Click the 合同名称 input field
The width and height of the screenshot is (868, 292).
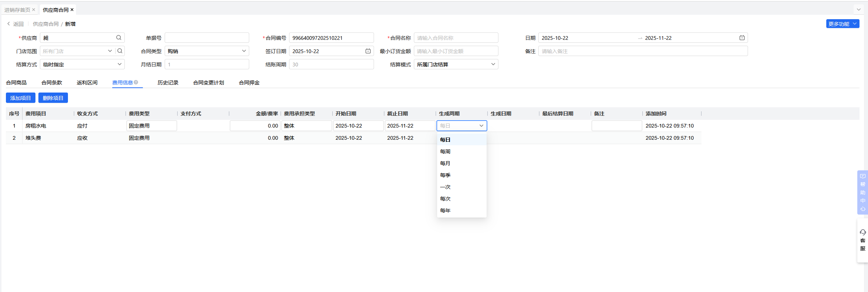[456, 38]
